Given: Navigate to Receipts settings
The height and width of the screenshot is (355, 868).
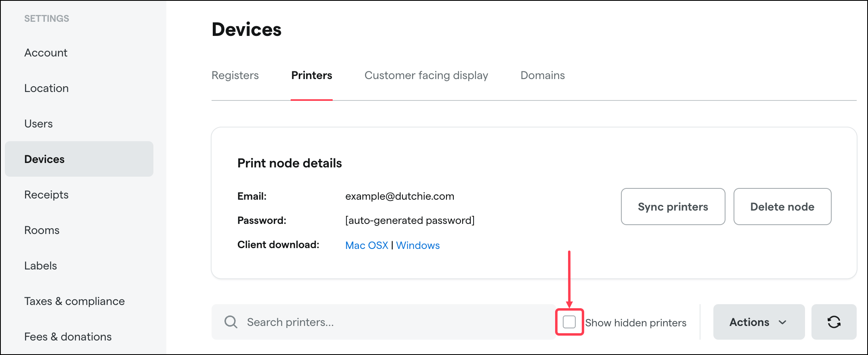Looking at the screenshot, I should coord(46,194).
